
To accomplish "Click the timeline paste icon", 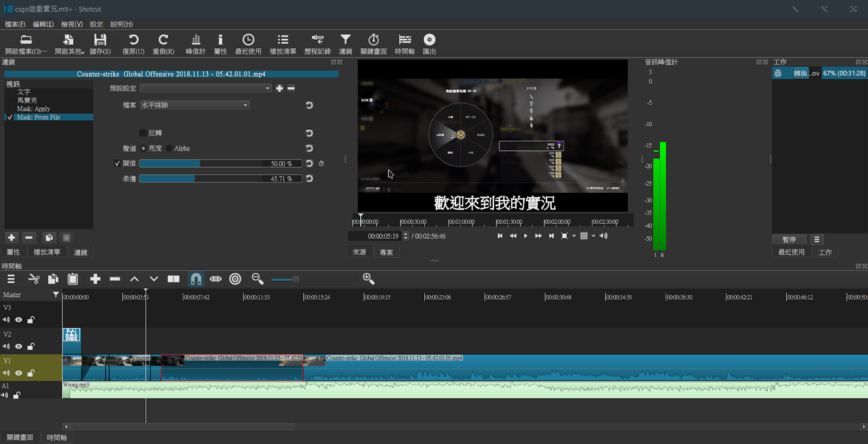I will pos(73,279).
